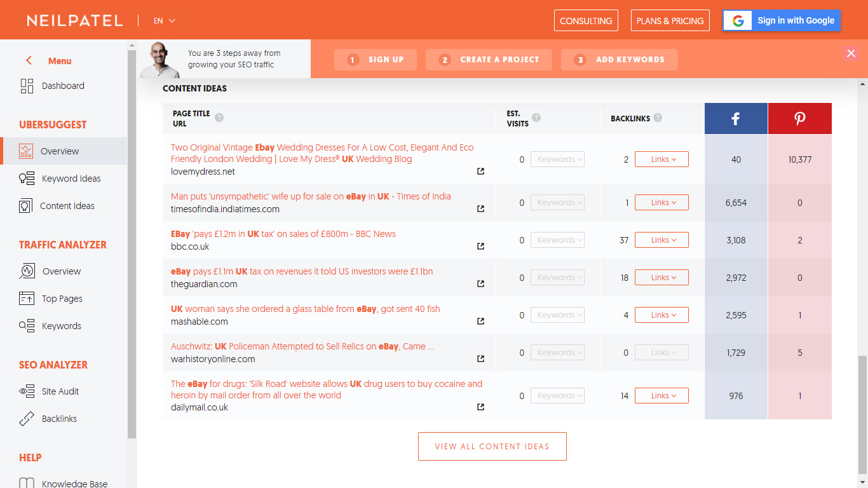
Task: Open the EN language dropdown
Action: pos(164,21)
